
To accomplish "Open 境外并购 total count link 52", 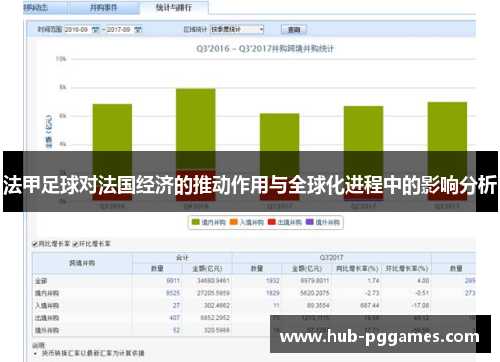I will point(176,330).
